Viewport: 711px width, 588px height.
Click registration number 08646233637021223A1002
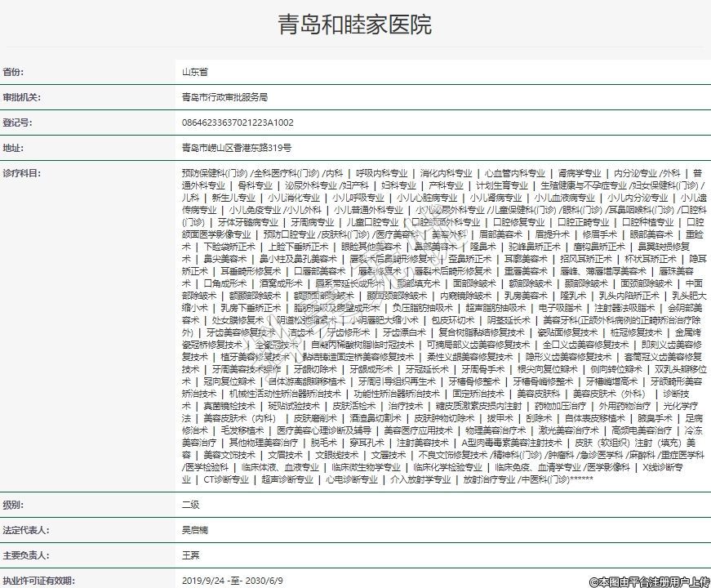click(238, 122)
